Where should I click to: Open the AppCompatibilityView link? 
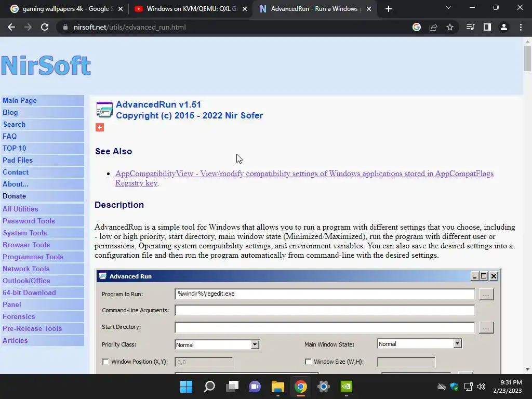pyautogui.click(x=304, y=178)
